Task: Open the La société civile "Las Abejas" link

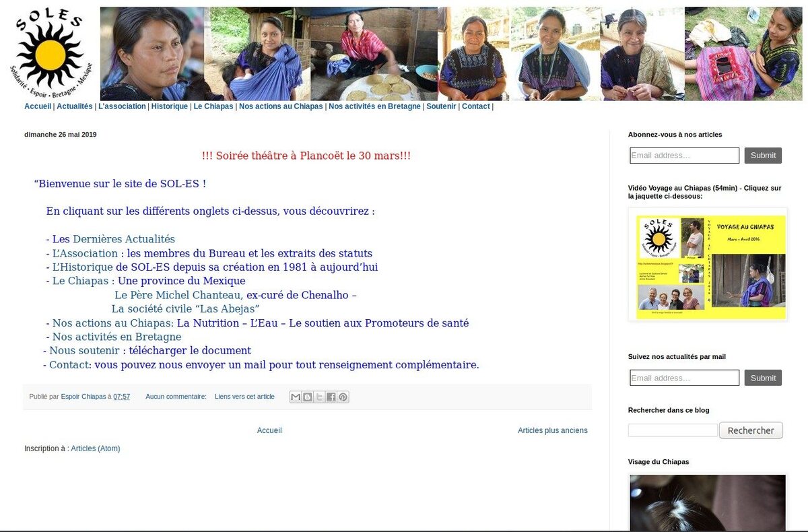Action: (186, 309)
